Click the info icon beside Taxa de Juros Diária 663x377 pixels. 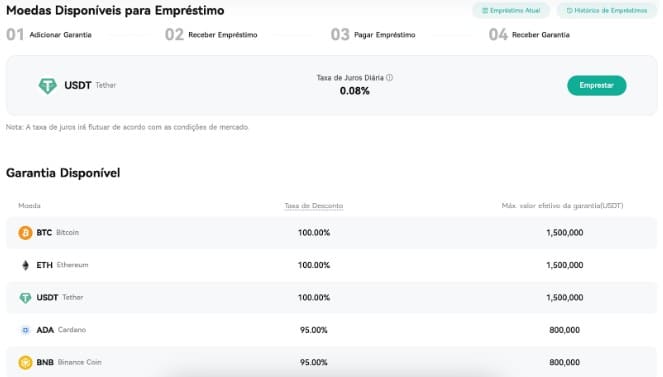click(x=389, y=78)
